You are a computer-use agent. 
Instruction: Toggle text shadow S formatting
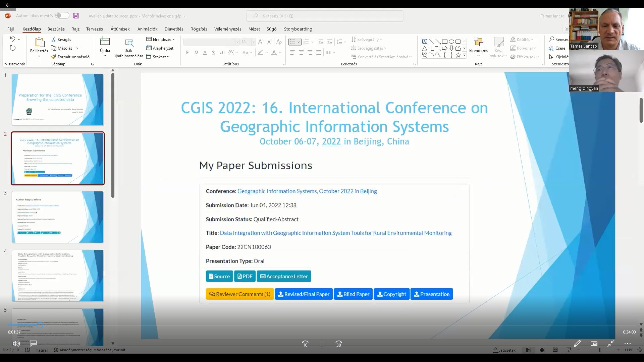(213, 53)
